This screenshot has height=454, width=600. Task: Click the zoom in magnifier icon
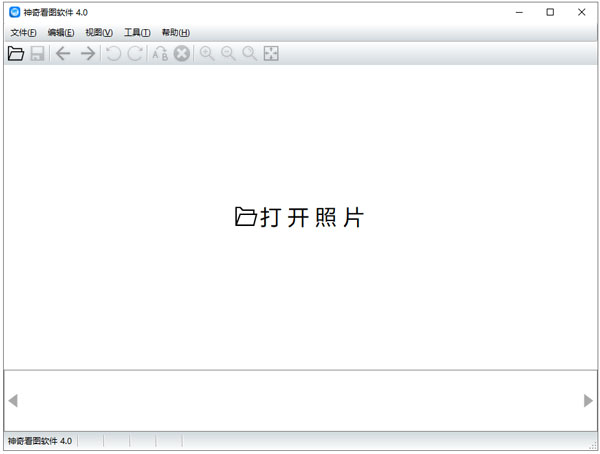[x=207, y=54]
